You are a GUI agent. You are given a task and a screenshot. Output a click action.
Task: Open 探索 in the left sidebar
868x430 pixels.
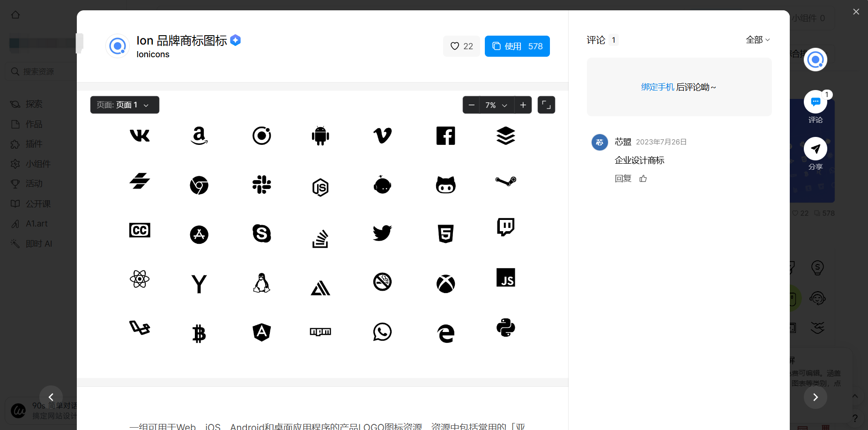(34, 104)
